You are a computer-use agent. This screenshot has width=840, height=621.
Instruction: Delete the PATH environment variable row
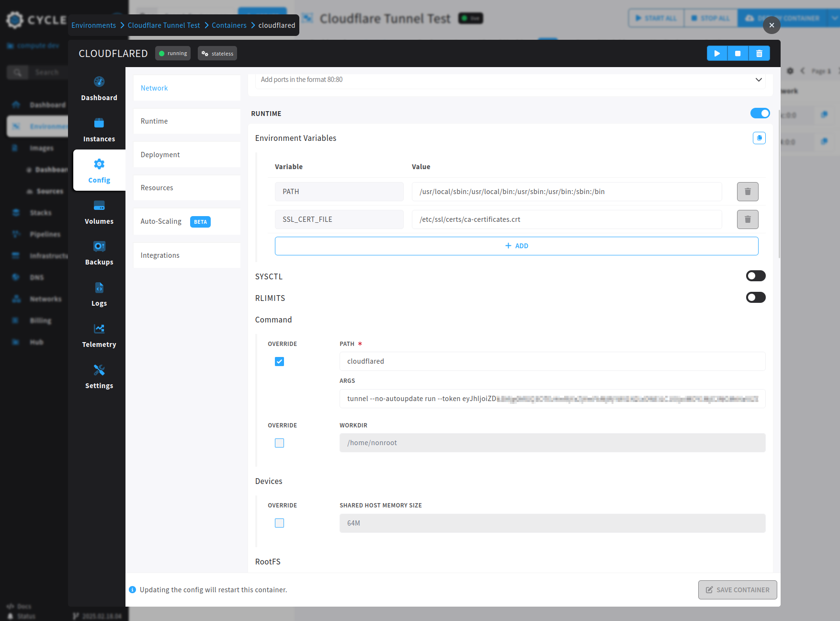tap(748, 192)
